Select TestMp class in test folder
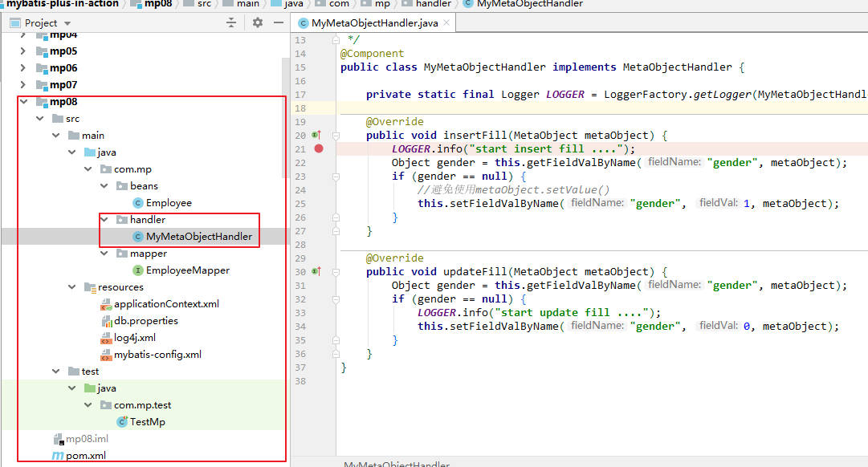The image size is (868, 467). point(147,421)
